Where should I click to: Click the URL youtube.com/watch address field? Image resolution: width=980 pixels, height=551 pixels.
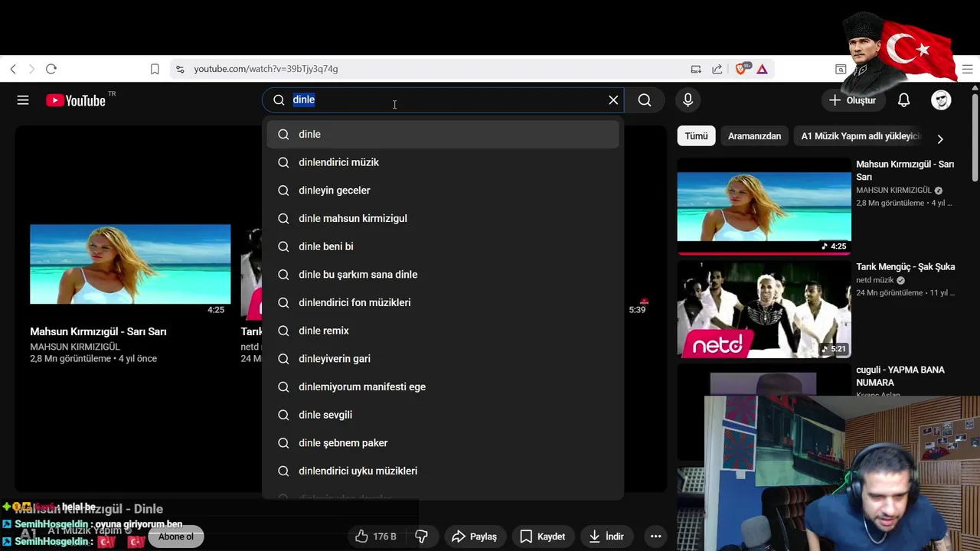(266, 69)
